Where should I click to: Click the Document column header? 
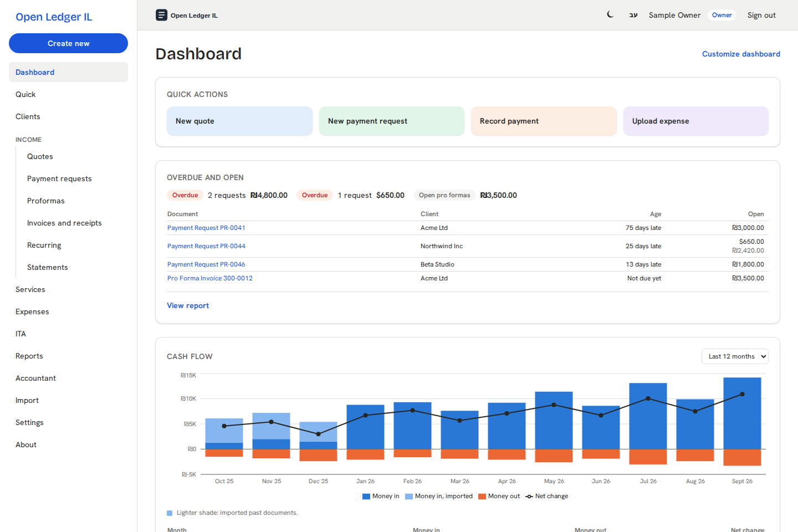pyautogui.click(x=182, y=214)
